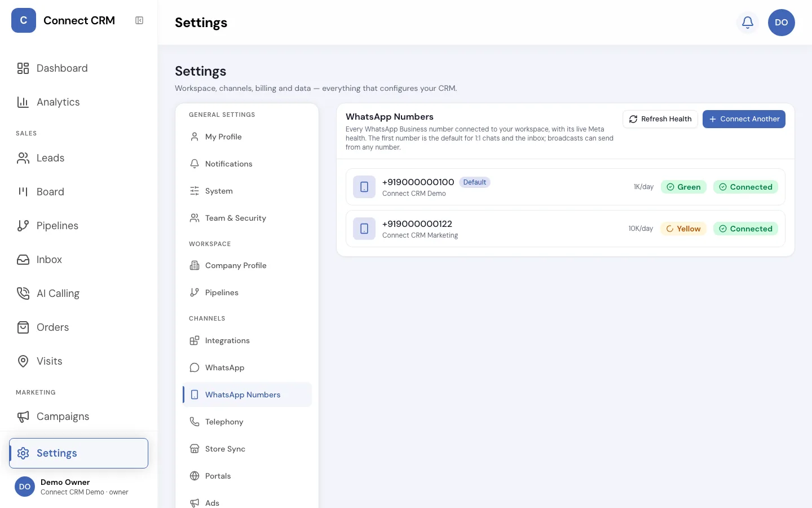This screenshot has width=812, height=508.
Task: Select Pipelines under Workspace settings
Action: coord(247,292)
